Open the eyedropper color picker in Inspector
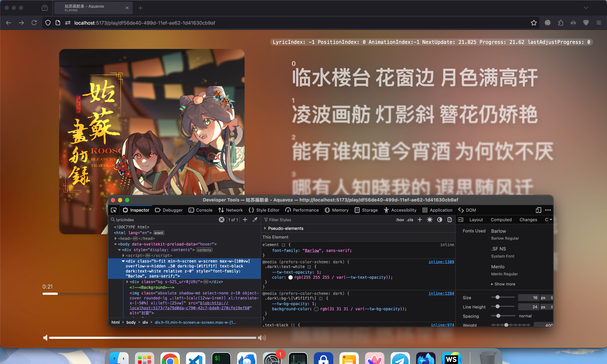607x364 pixels. (x=255, y=219)
